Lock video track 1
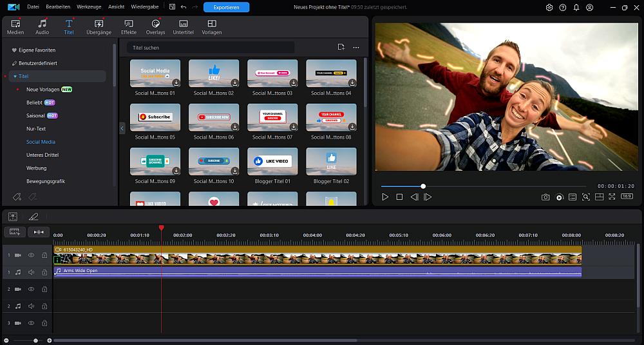 point(44,255)
